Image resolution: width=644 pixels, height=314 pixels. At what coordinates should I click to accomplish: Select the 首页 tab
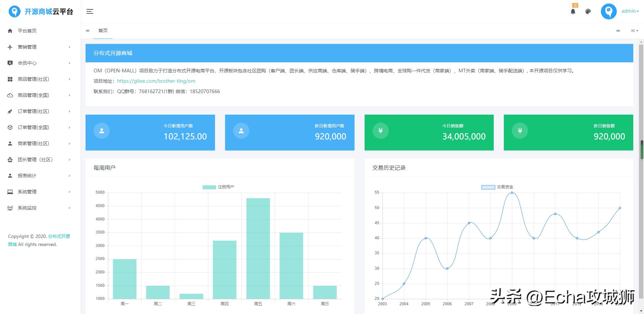[103, 31]
